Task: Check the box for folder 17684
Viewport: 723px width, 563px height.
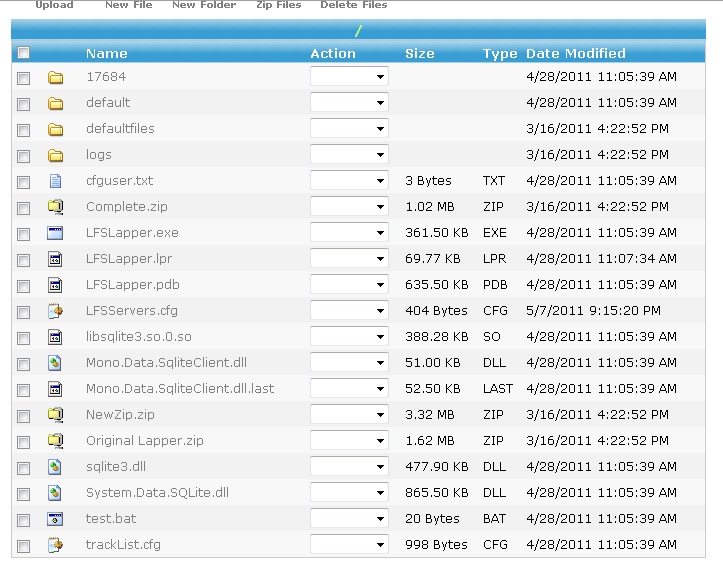Action: (24, 78)
